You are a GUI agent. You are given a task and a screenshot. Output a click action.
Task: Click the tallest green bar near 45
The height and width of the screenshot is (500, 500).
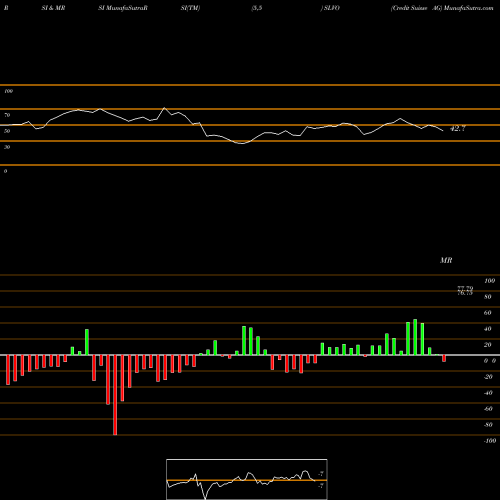[x=415, y=337]
